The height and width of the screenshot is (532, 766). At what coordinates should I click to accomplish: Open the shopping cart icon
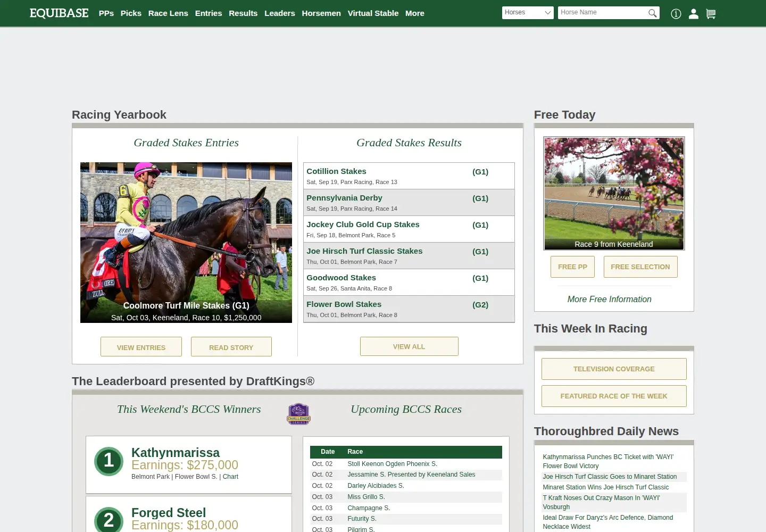711,14
